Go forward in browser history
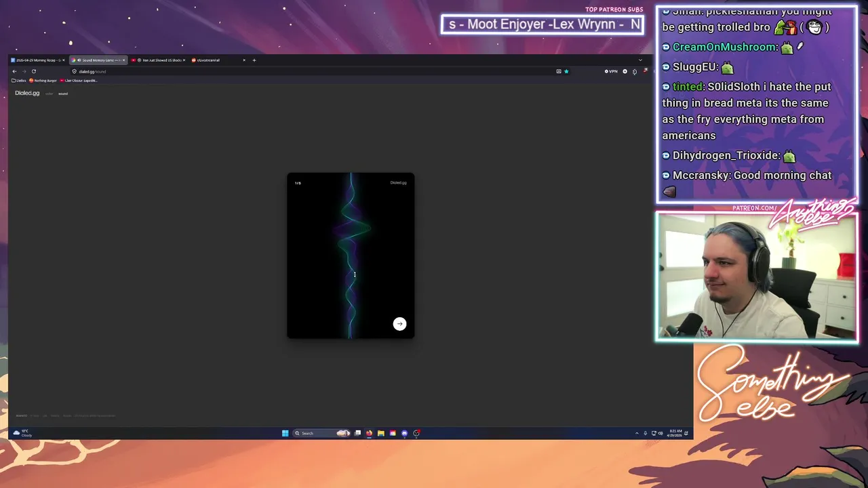Screen dimensions: 868x488 point(24,71)
